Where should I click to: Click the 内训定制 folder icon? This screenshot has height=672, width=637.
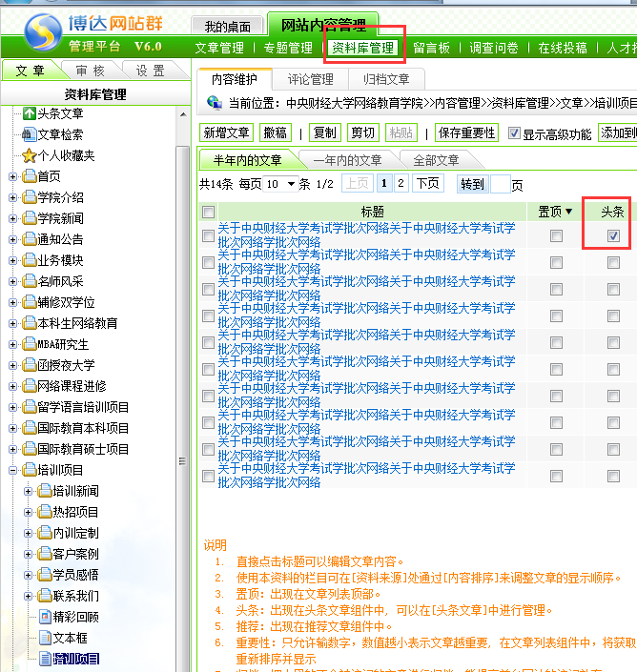[x=45, y=533]
